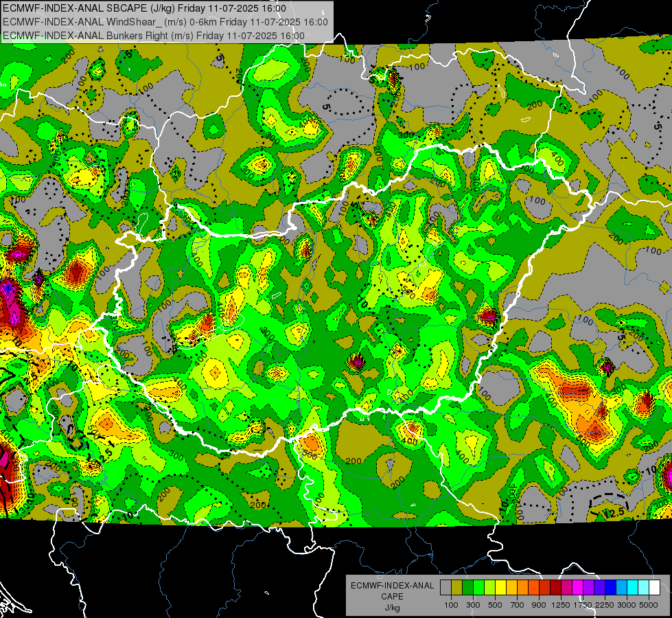This screenshot has height=618, width=672.
Task: Click the 1750 legend tick label
Action: [583, 605]
